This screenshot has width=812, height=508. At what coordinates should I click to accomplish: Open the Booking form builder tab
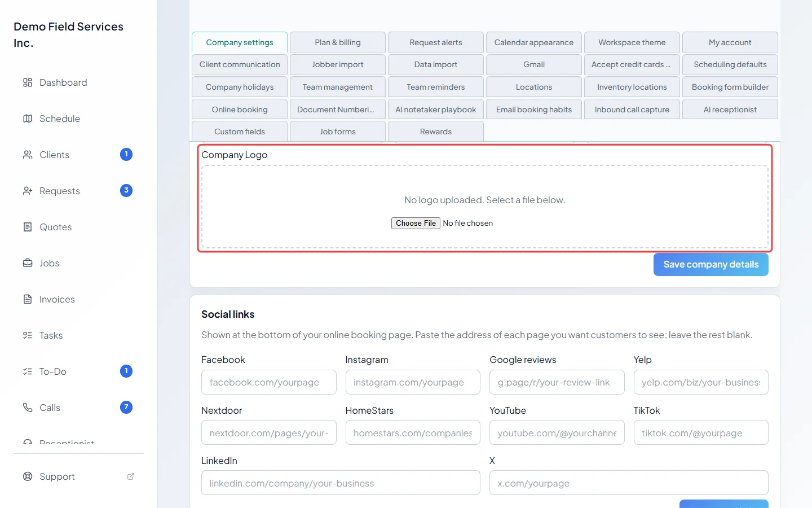click(x=730, y=87)
